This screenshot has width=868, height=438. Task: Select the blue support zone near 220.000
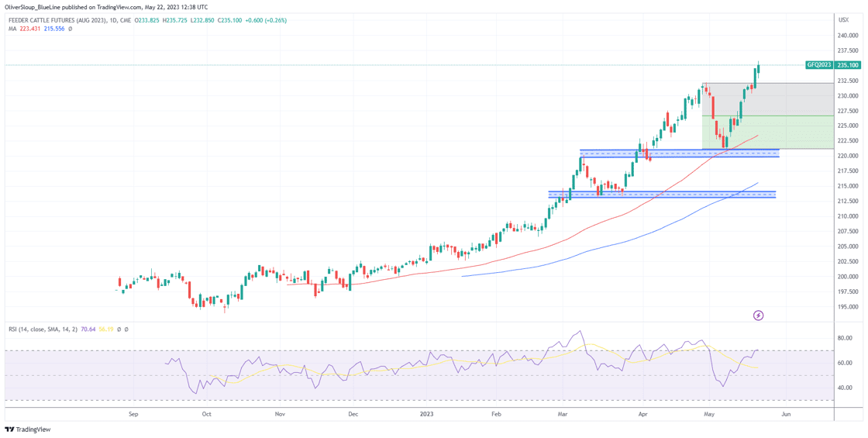[679, 153]
